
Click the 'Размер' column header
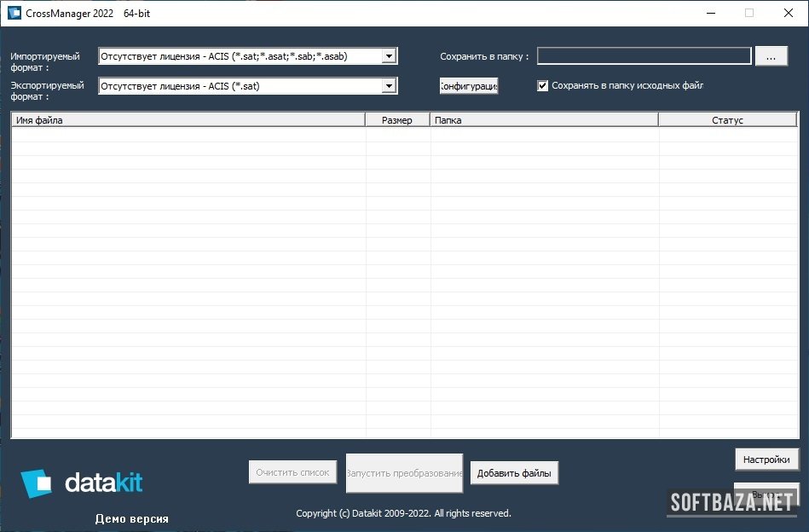pyautogui.click(x=397, y=120)
